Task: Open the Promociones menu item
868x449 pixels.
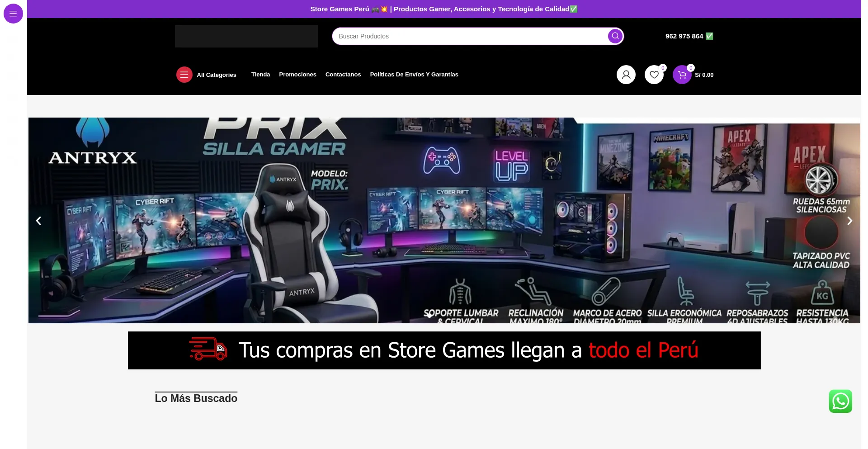Action: pyautogui.click(x=297, y=75)
